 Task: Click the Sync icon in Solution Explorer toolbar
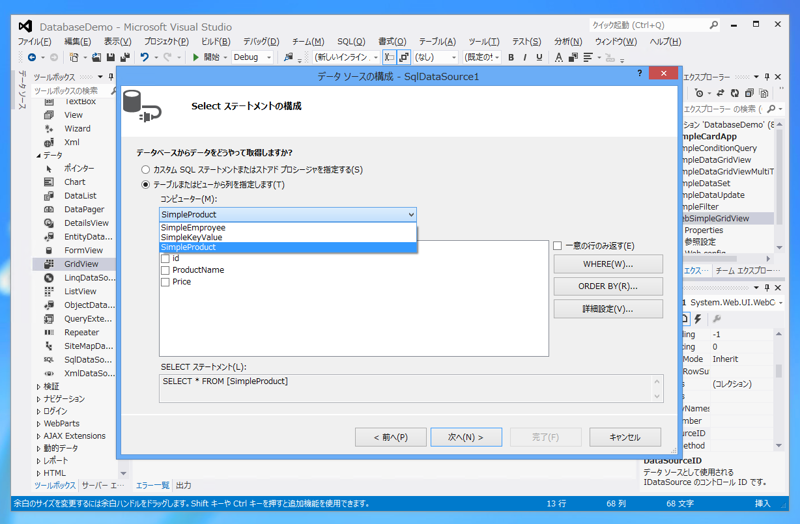720,93
